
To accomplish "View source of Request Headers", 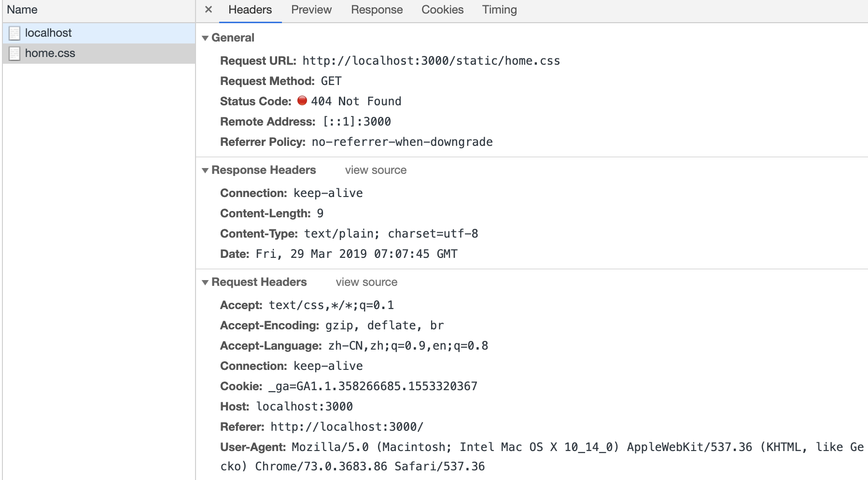I will click(x=366, y=282).
